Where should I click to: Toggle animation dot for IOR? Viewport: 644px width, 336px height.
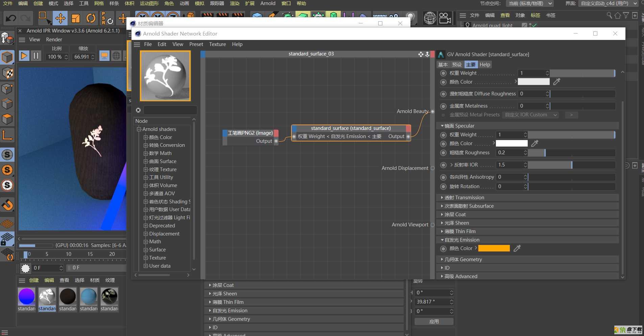pyautogui.click(x=443, y=165)
